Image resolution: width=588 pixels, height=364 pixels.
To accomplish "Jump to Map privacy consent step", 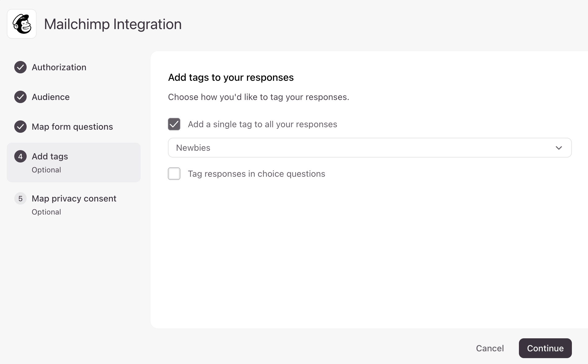I will (x=74, y=198).
